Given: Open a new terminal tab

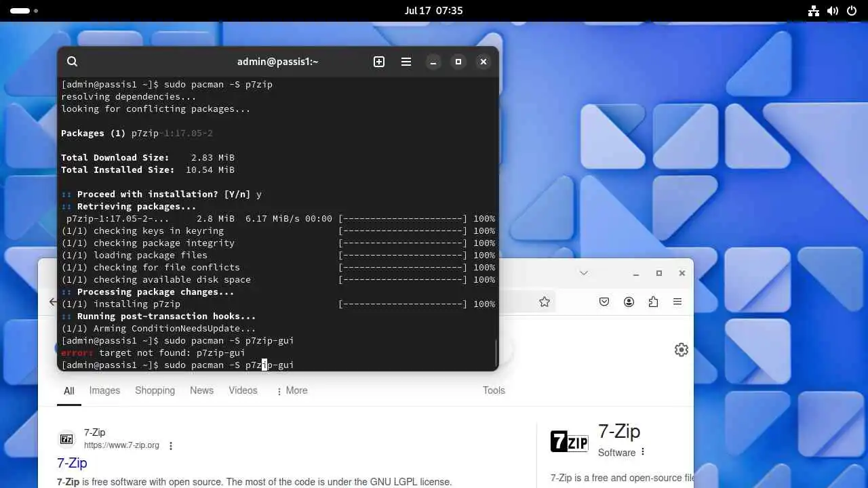Looking at the screenshot, I should pyautogui.click(x=379, y=62).
